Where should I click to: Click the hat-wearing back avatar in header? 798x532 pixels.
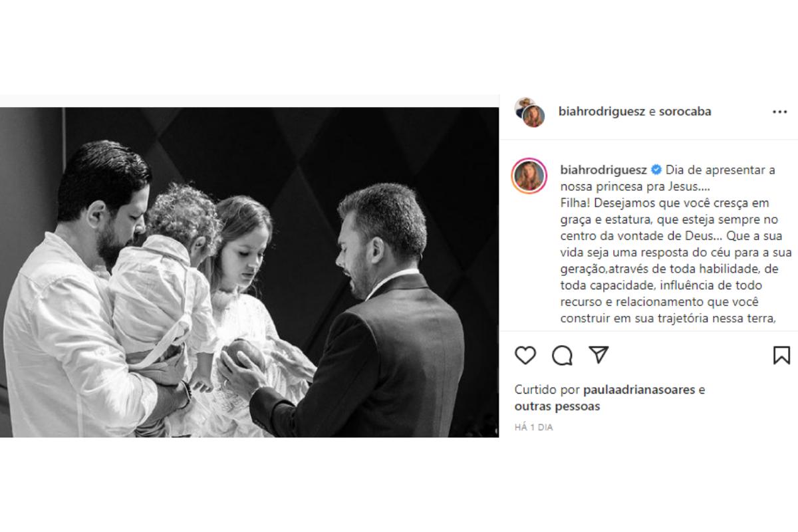coord(525,106)
